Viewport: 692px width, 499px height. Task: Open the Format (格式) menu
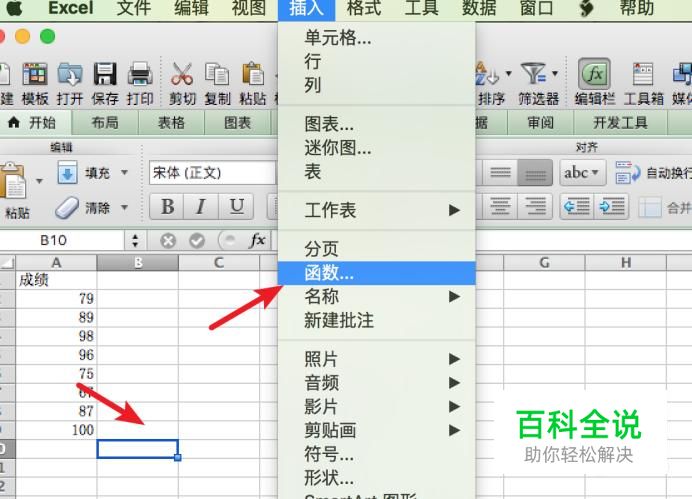tap(364, 8)
